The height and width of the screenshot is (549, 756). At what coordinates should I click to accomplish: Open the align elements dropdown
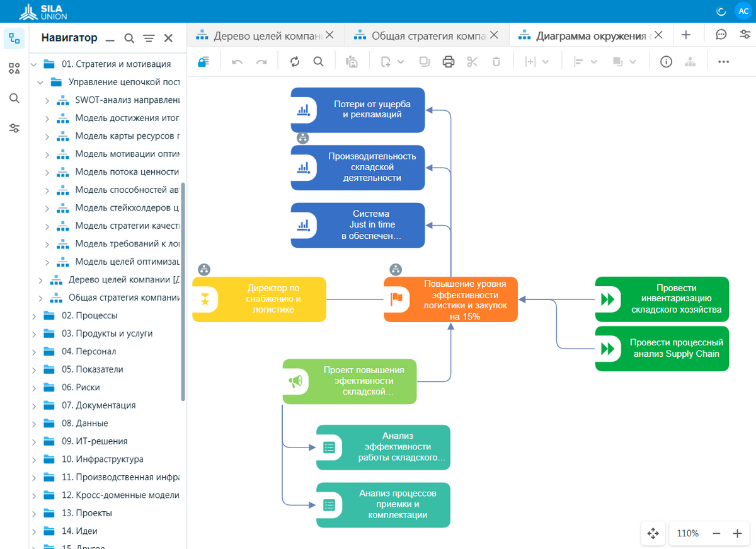click(585, 62)
